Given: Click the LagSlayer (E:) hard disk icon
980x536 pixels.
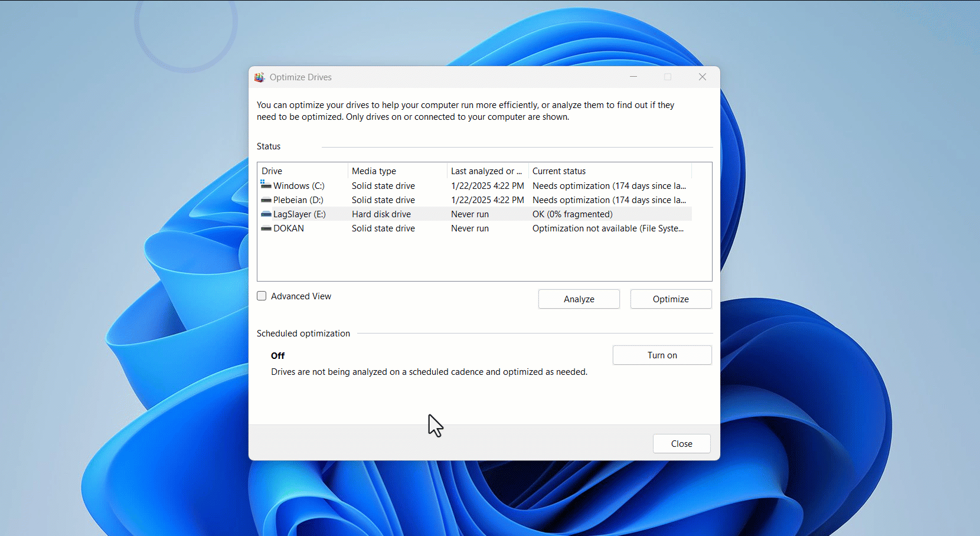Looking at the screenshot, I should pos(266,214).
